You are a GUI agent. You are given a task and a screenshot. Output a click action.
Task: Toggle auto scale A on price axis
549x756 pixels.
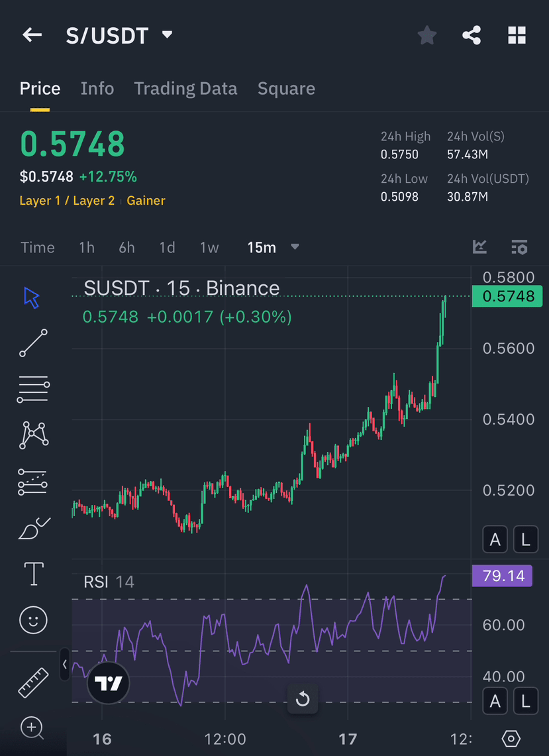tap(495, 539)
